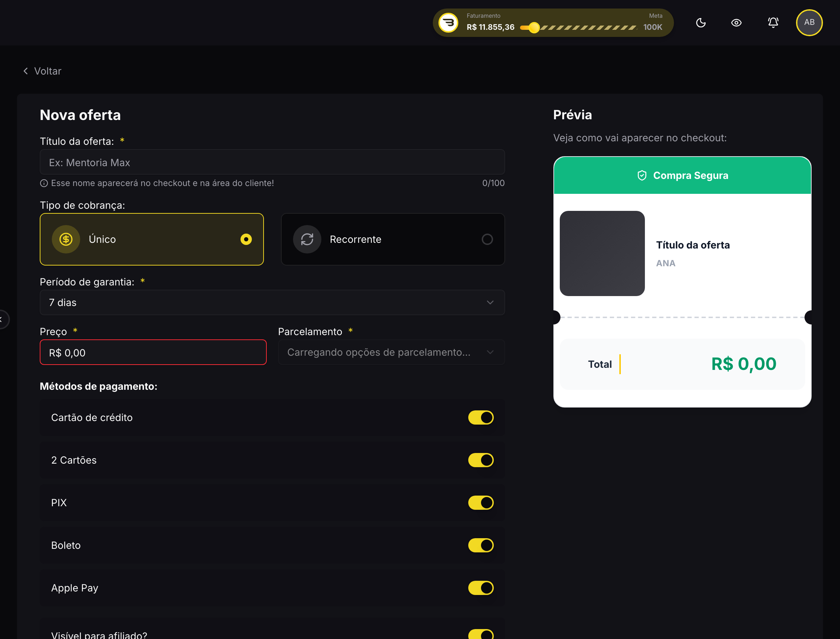Click the Faturamento progress slider knob
This screenshot has width=840, height=639.
(534, 27)
